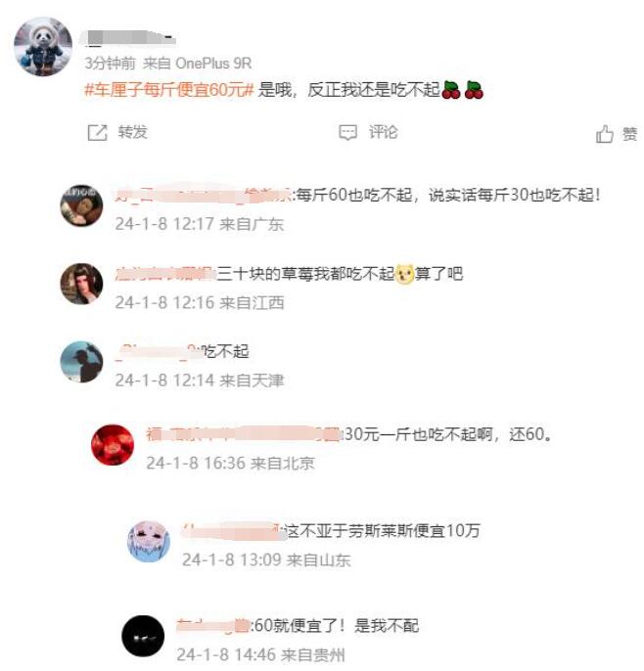Click username before 三十块的草莓 comment
Image resolution: width=644 pixels, height=671 pixels.
point(164,274)
